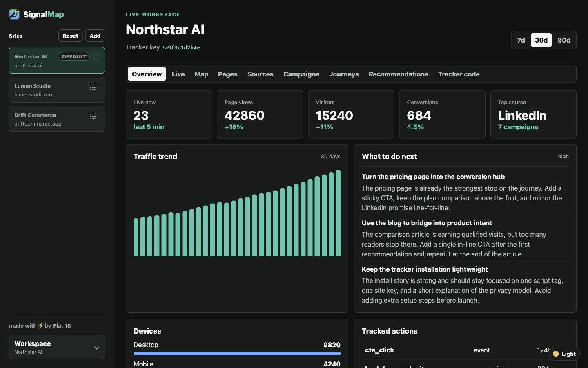Click the Live now stat card
Screen dimensions: 588x368
pos(169,114)
